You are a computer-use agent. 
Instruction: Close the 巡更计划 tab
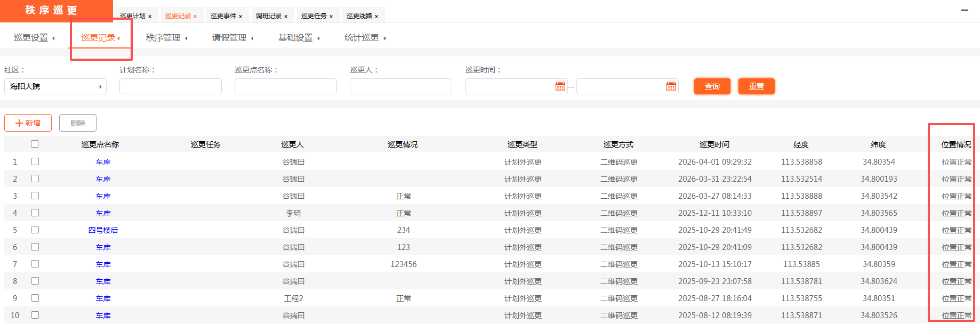coord(150,17)
